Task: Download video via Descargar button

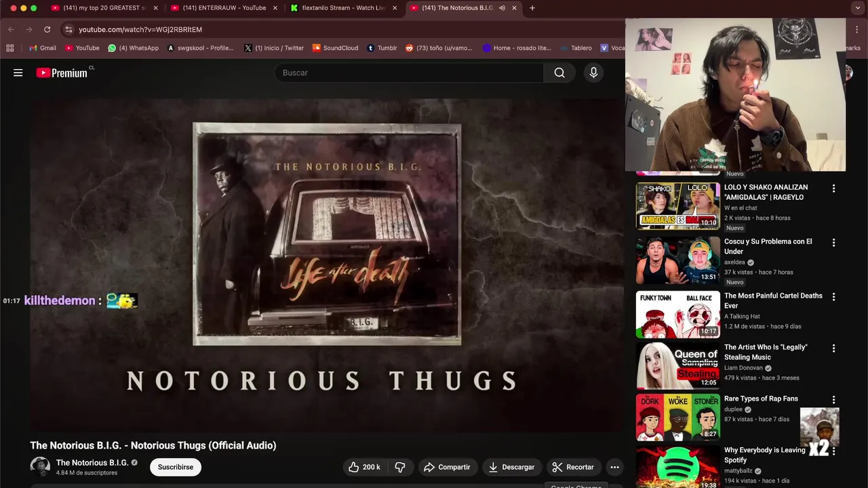Action: 511,467
